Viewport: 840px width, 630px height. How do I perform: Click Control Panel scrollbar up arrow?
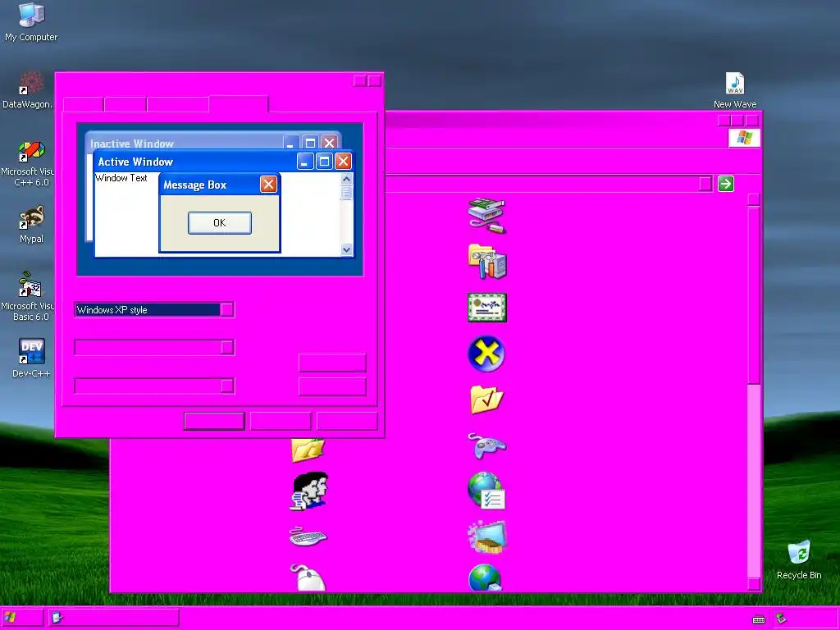[x=754, y=199]
